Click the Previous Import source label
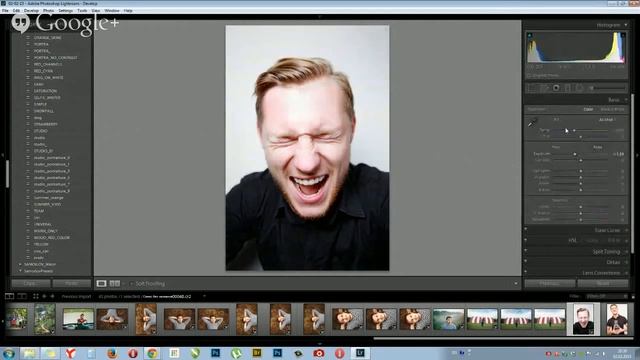640x360 pixels. (x=76, y=296)
